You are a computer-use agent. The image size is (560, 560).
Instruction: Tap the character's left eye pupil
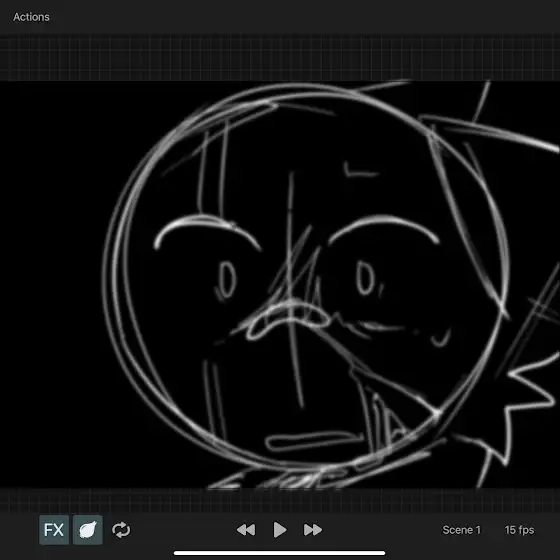pos(226,280)
